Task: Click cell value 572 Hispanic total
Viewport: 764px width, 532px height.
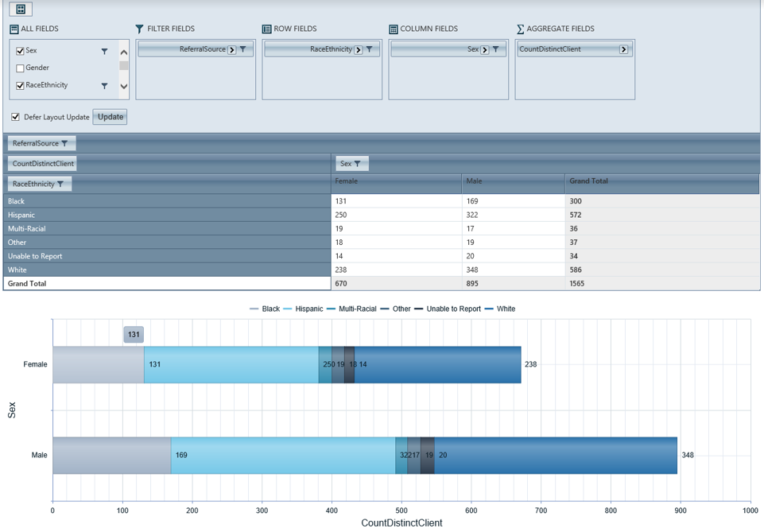Action: (x=662, y=215)
